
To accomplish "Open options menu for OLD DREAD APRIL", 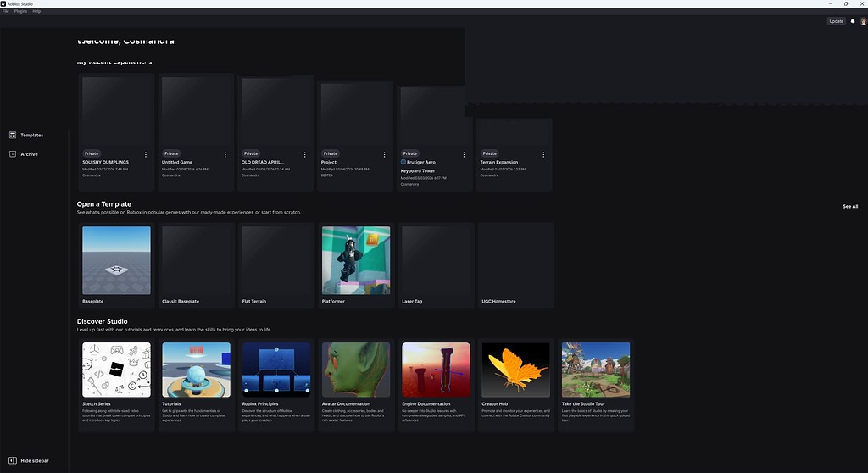I will click(305, 154).
